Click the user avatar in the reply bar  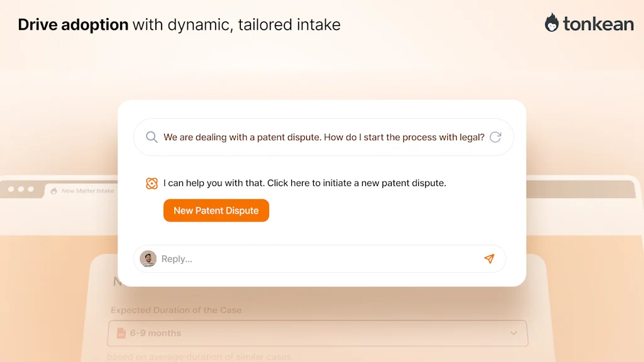[148, 258]
